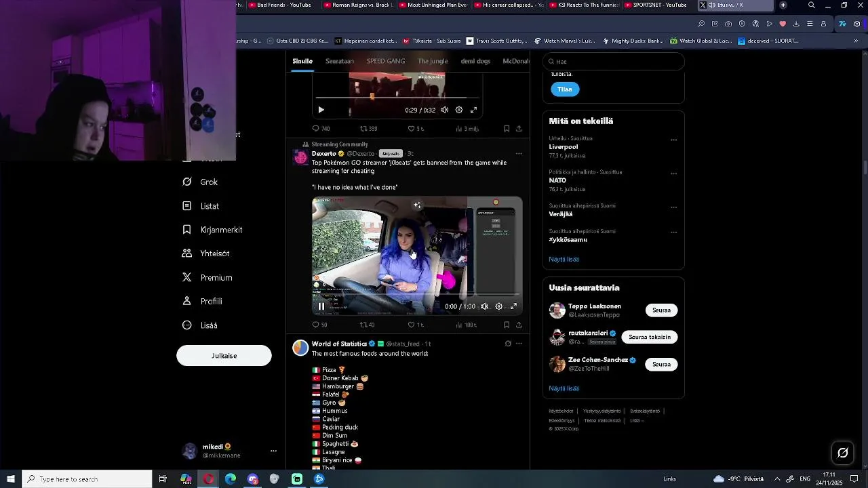Viewport: 868px width, 488px height.
Task: Mute the Dexerto video volume
Action: [484, 306]
